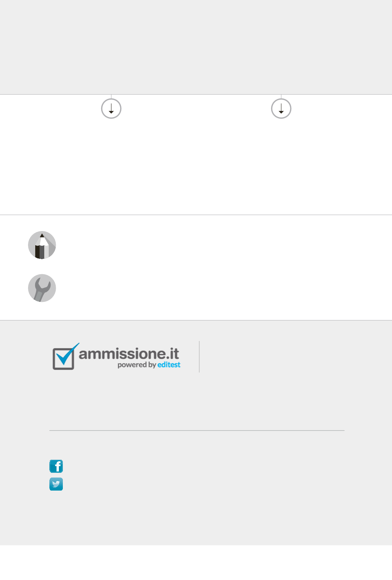Screen dimensions: 392x580
Task: Click the 'powered by' text under logo
Action: [137, 365]
